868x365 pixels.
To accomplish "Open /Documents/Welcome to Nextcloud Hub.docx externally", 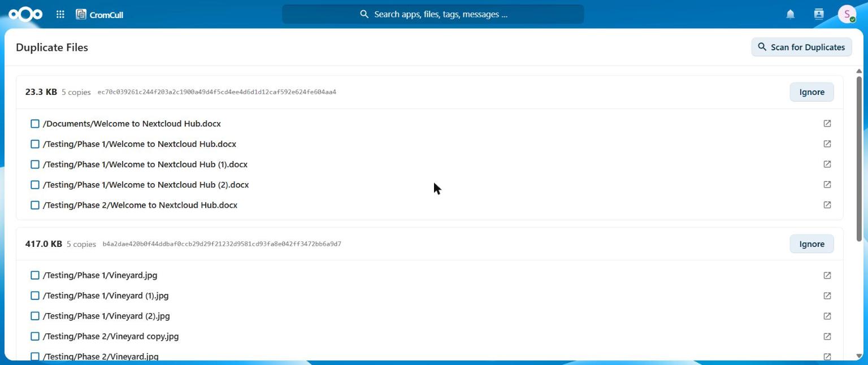I will [827, 123].
